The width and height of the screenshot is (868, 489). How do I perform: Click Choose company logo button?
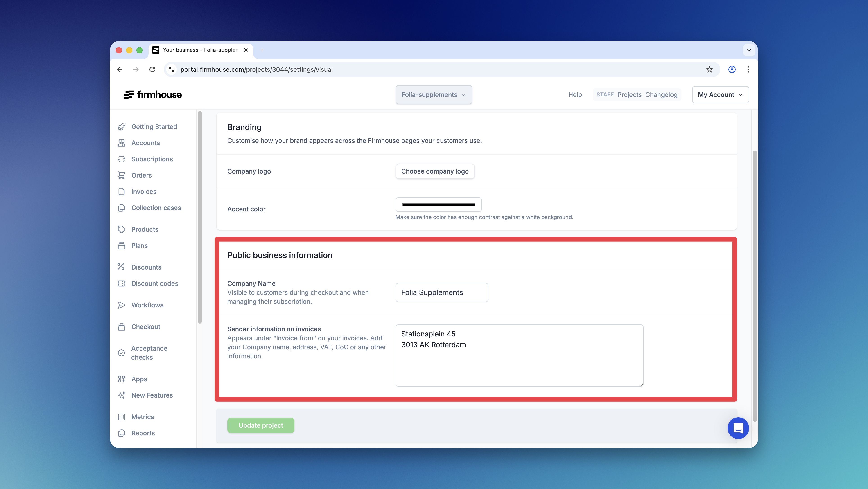coord(435,171)
